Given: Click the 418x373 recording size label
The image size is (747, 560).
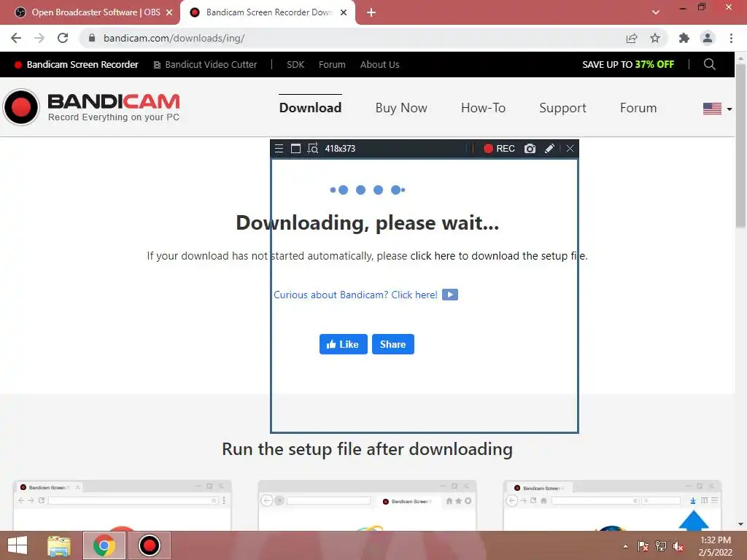Looking at the screenshot, I should click(340, 149).
